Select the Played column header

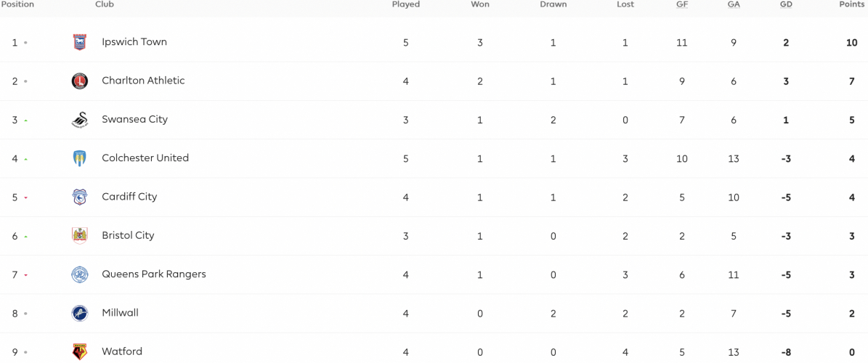(406, 4)
